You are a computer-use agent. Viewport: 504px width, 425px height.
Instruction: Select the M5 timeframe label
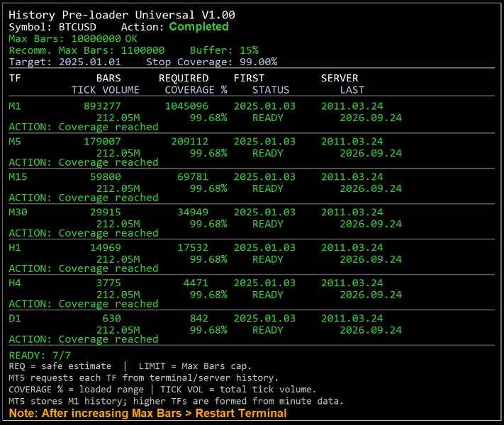(x=15, y=142)
